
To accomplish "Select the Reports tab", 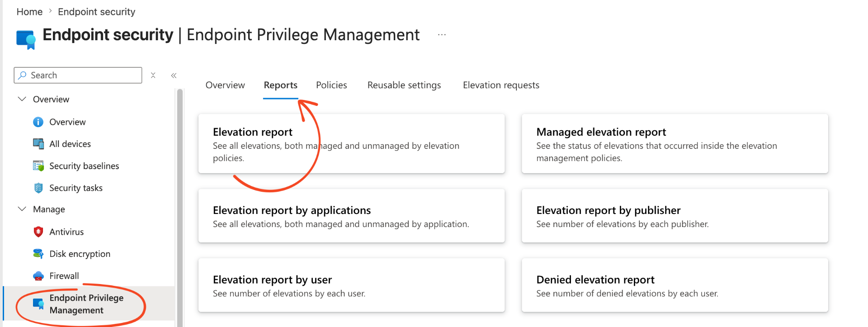I will 281,85.
